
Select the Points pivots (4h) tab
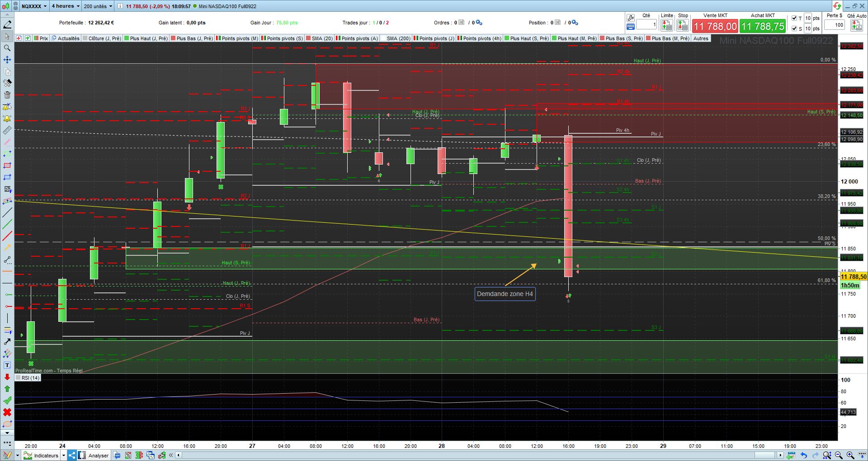[x=479, y=38]
